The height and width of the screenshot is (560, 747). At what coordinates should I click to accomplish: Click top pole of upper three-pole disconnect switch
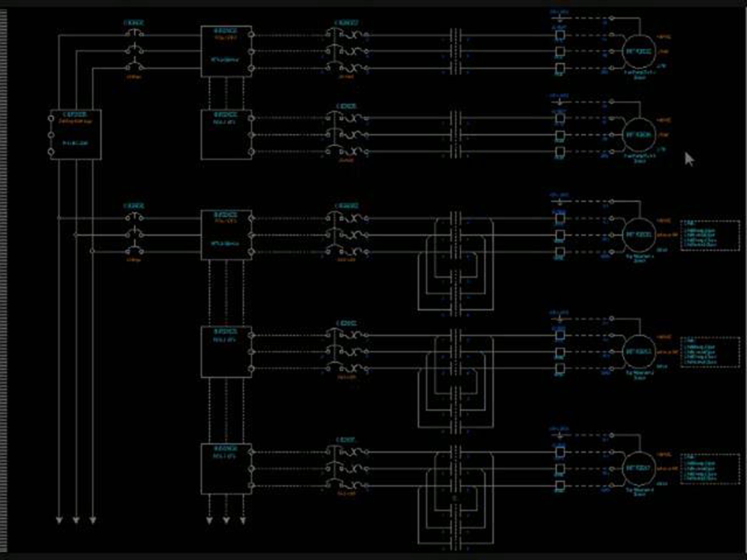pyautogui.click(x=134, y=33)
